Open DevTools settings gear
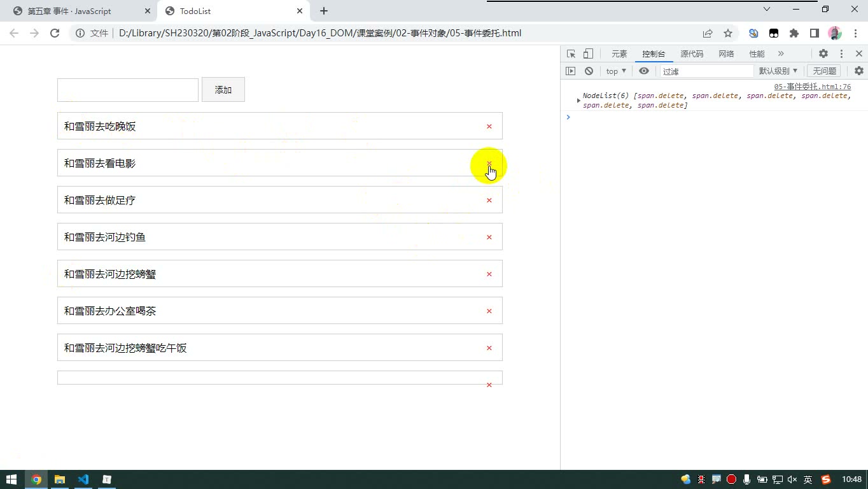The height and width of the screenshot is (489, 868). (x=823, y=54)
